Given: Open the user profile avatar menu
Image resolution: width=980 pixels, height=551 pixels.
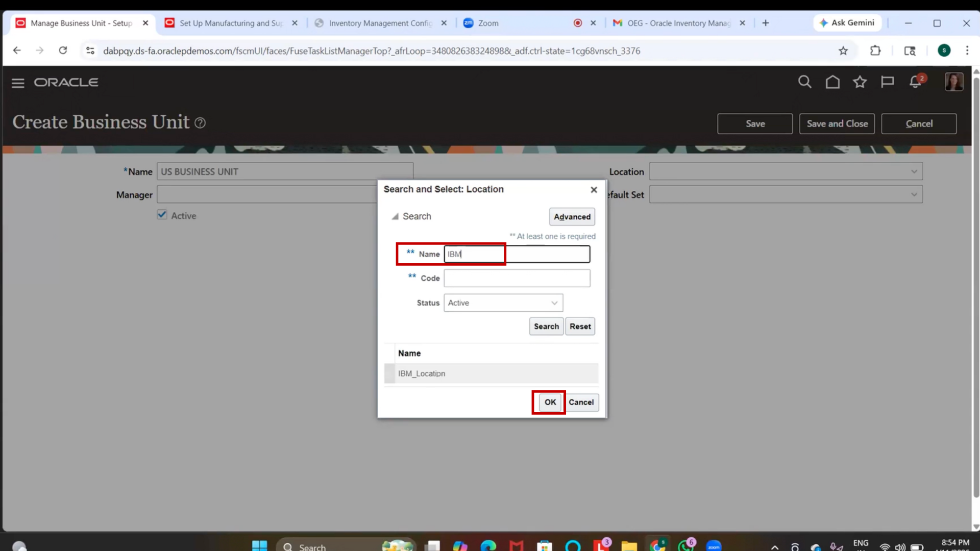Looking at the screenshot, I should [x=954, y=82].
